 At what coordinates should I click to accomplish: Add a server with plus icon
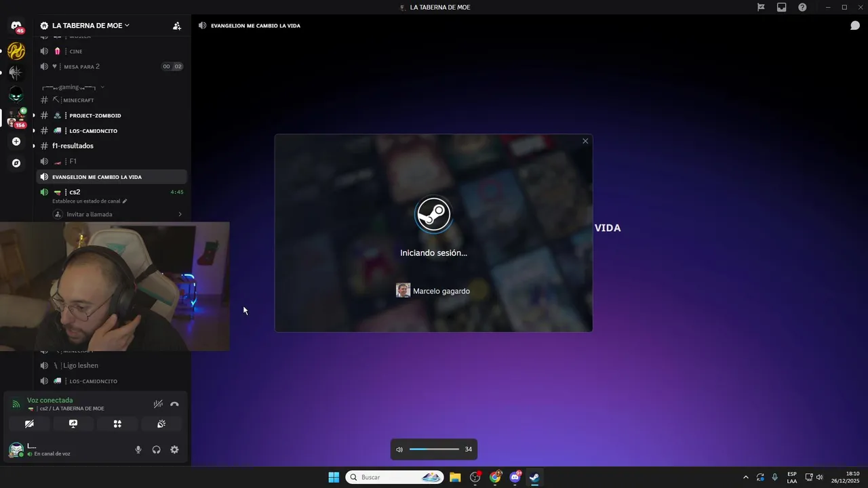[x=16, y=142]
